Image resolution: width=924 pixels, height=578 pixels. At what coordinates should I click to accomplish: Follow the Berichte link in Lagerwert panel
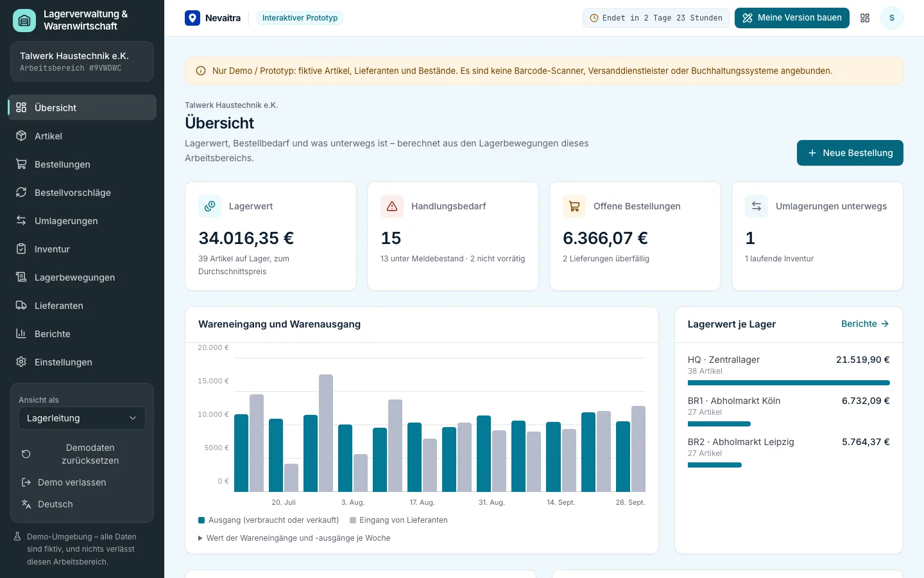(865, 324)
